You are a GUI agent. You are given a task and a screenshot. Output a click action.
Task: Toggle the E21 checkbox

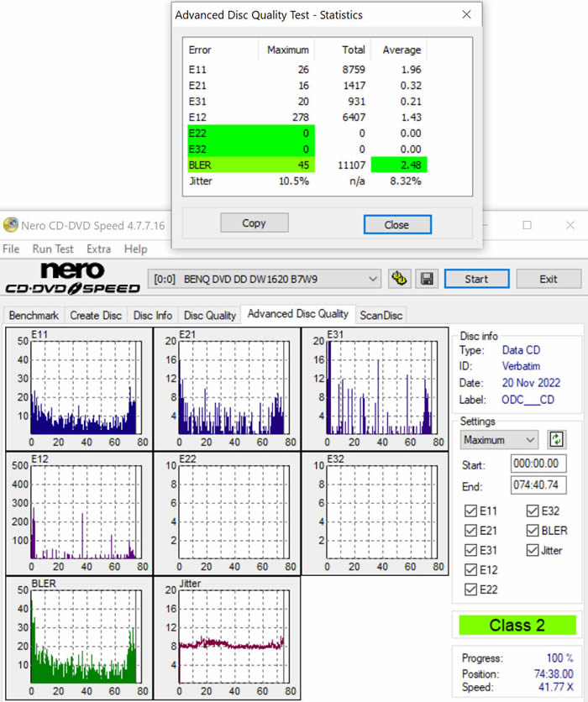pyautogui.click(x=470, y=531)
